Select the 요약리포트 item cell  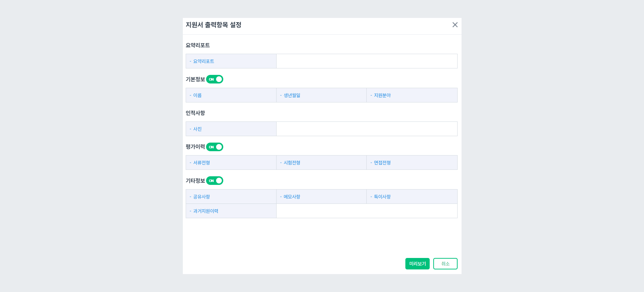(231, 61)
